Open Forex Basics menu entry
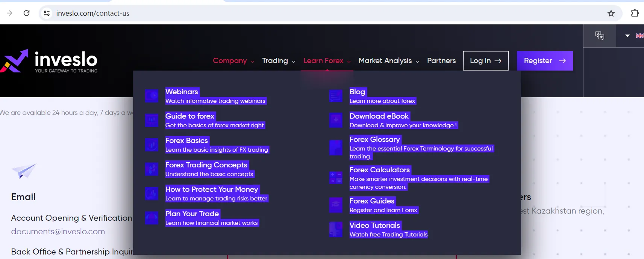Viewport: 644px width, 259px height. (186, 140)
